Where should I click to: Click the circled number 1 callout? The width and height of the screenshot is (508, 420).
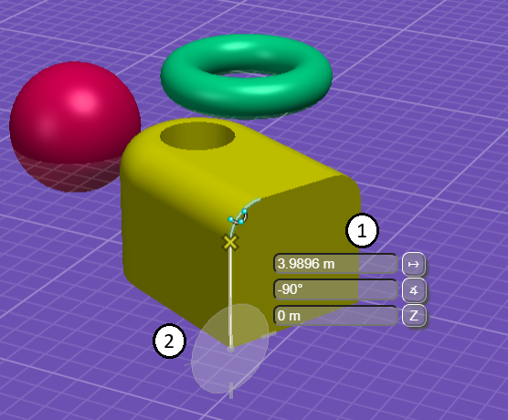pyautogui.click(x=362, y=231)
